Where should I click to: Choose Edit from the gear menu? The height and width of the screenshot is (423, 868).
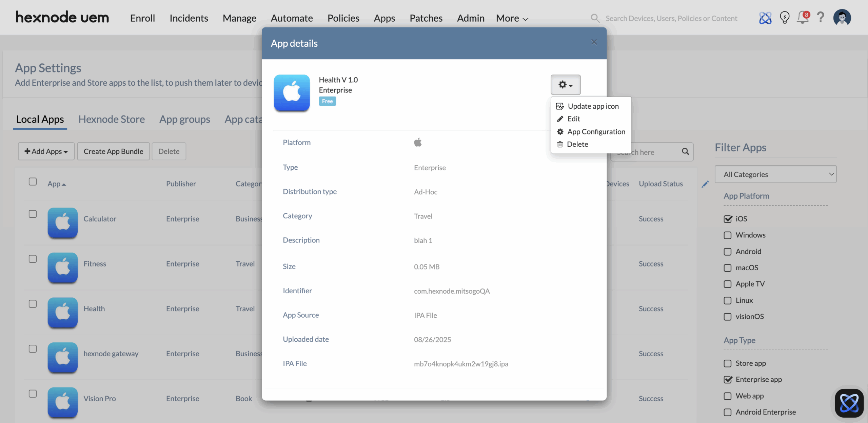tap(568, 119)
